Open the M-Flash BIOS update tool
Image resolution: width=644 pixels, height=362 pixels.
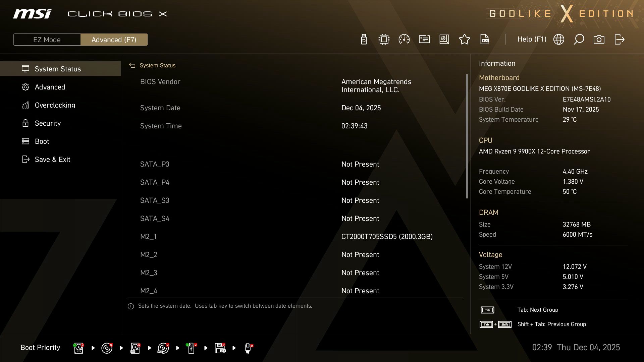364,39
